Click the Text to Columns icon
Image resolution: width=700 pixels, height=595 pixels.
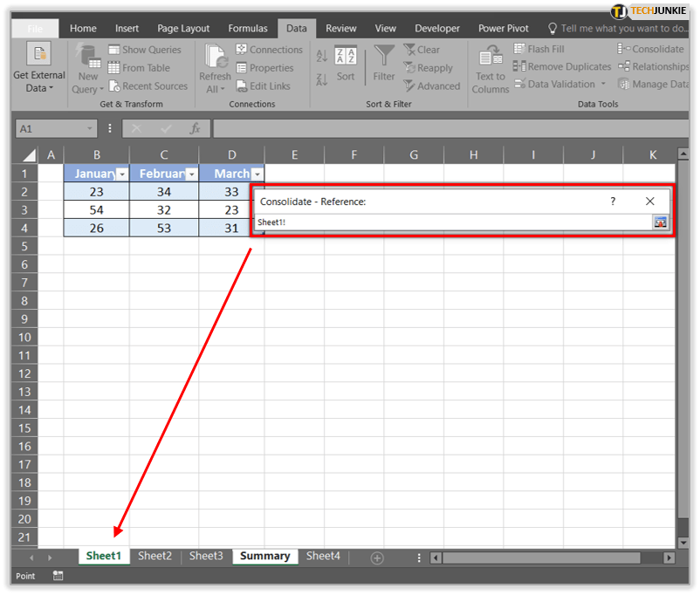(491, 70)
